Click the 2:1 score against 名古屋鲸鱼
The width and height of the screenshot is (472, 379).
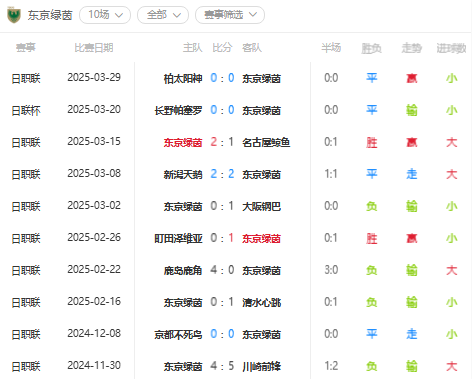[222, 142]
